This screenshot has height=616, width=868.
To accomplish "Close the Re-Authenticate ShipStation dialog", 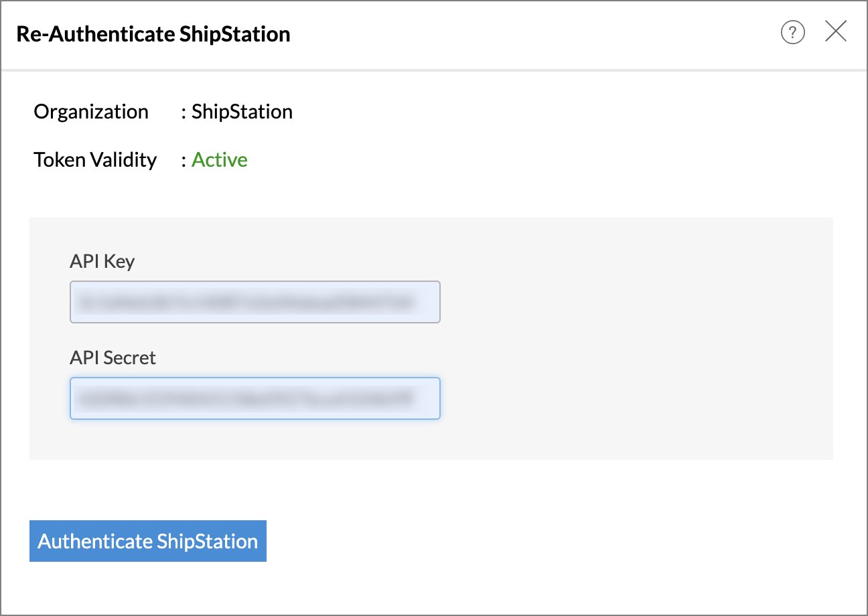I will coord(836,31).
